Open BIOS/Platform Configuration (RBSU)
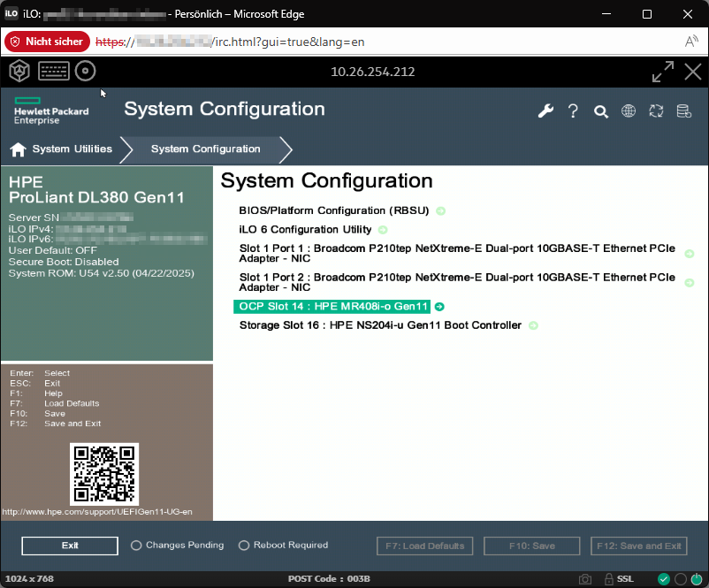This screenshot has width=709, height=588. tap(333, 210)
